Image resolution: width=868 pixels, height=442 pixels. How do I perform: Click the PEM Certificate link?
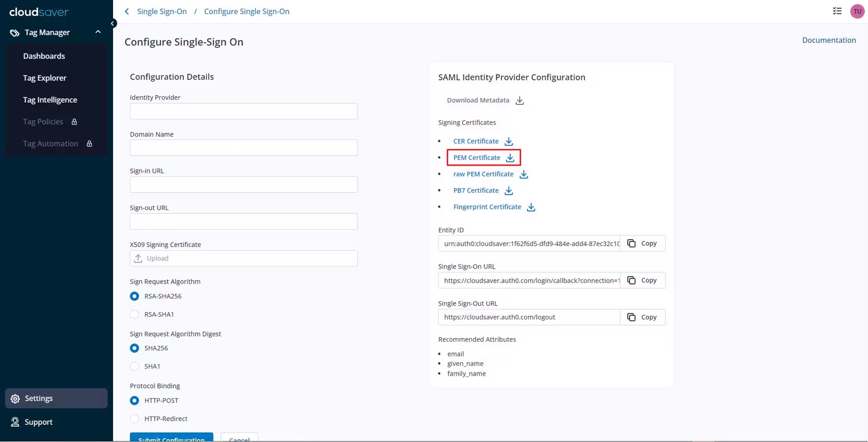coord(476,157)
